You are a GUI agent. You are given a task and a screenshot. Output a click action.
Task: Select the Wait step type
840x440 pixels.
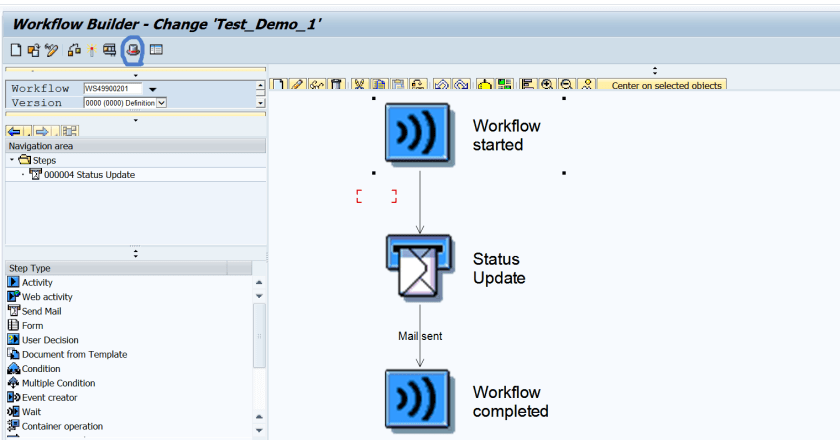pyautogui.click(x=31, y=412)
